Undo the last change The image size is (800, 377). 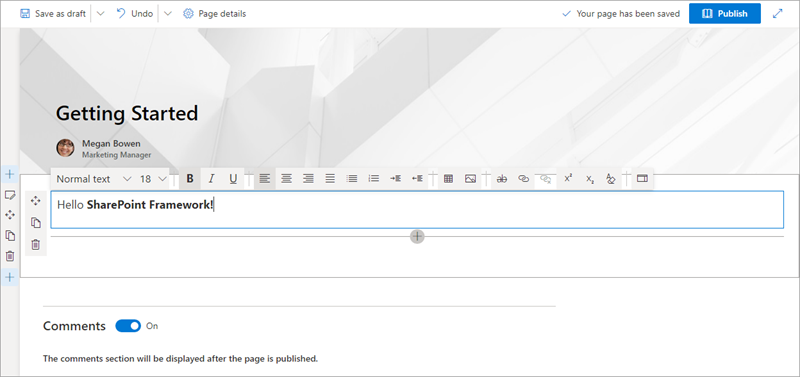(135, 14)
